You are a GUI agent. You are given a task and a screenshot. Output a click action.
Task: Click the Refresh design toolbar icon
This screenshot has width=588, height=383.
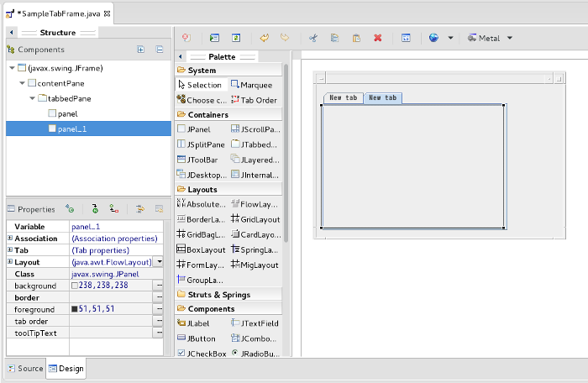(x=236, y=38)
